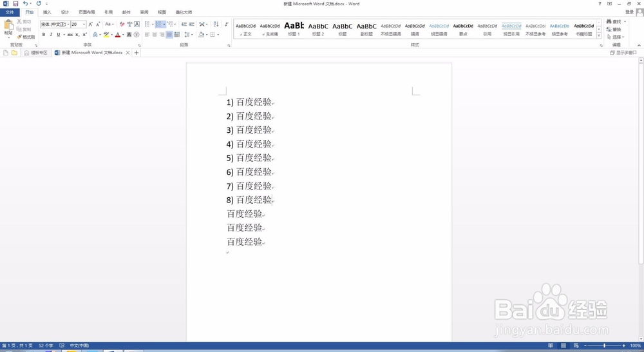Open the Select (选择) dropdown
Screen dimensions: 644x352
point(615,37)
